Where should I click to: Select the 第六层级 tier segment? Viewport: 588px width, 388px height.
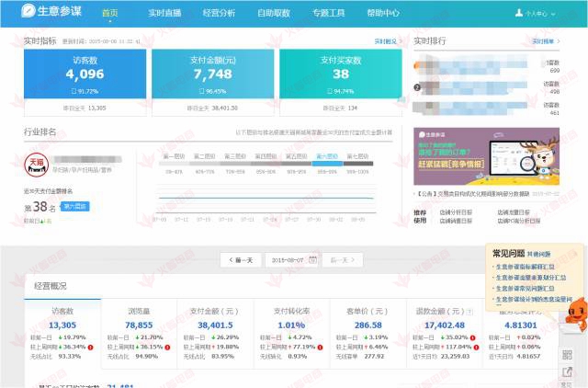coord(326,156)
